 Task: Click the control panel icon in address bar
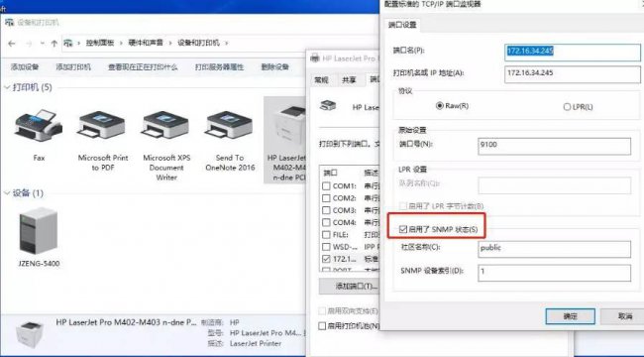pyautogui.click(x=68, y=43)
